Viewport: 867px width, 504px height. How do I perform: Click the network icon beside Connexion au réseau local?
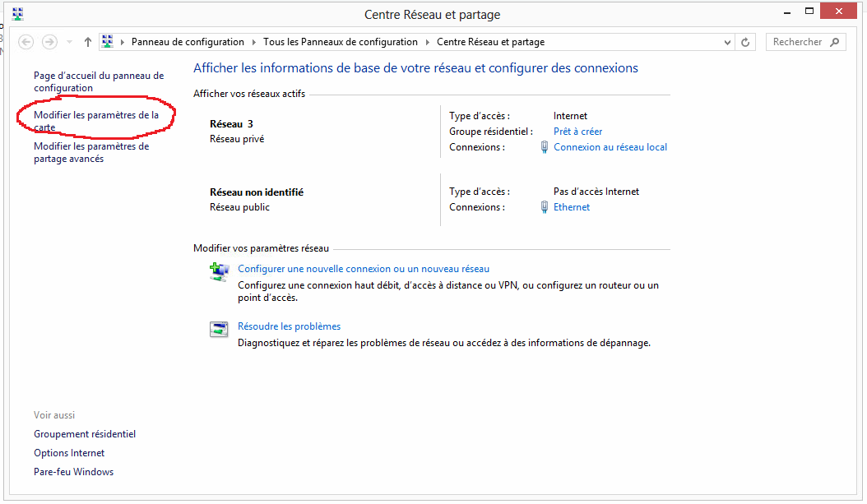pos(545,147)
